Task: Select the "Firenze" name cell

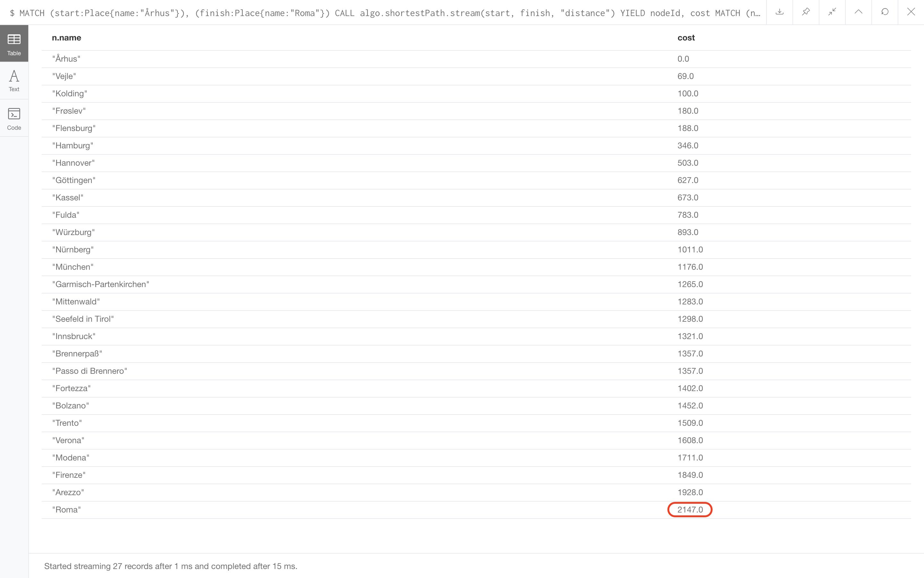Action: point(69,475)
